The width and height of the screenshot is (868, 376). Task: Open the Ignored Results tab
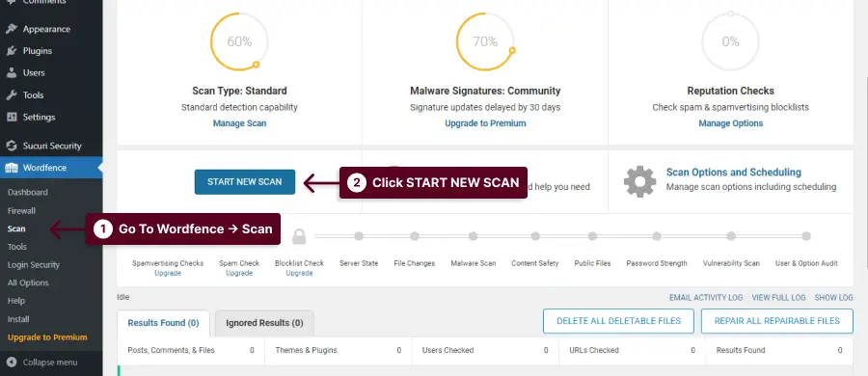[x=264, y=323]
